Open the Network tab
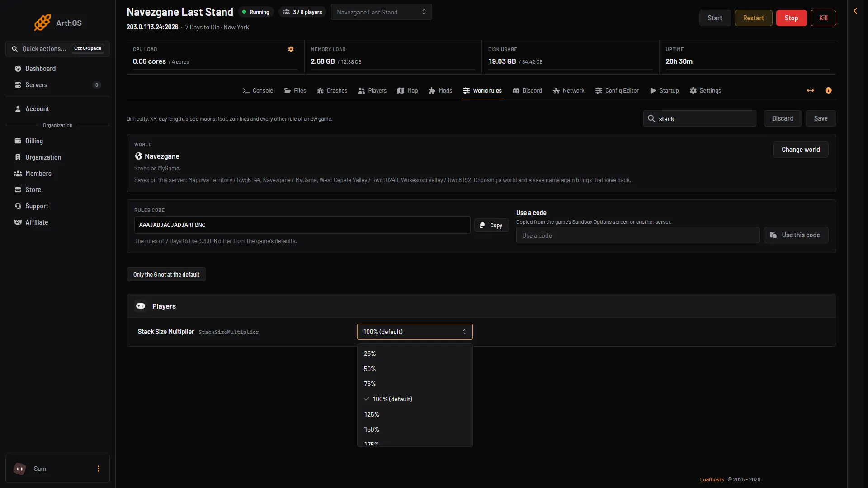The height and width of the screenshot is (488, 868). 568,90
